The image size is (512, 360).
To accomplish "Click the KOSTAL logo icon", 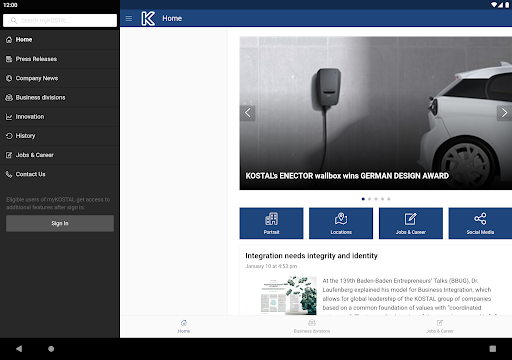I will (148, 18).
